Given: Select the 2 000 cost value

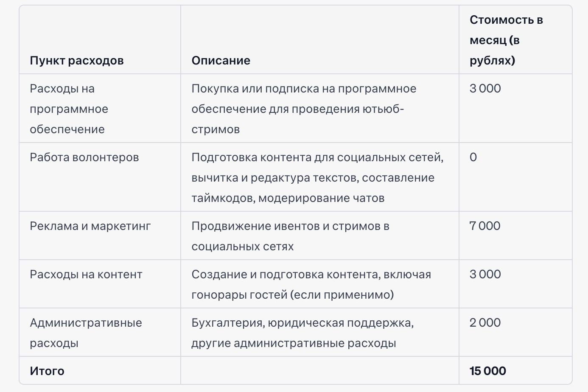Looking at the screenshot, I should (485, 323).
